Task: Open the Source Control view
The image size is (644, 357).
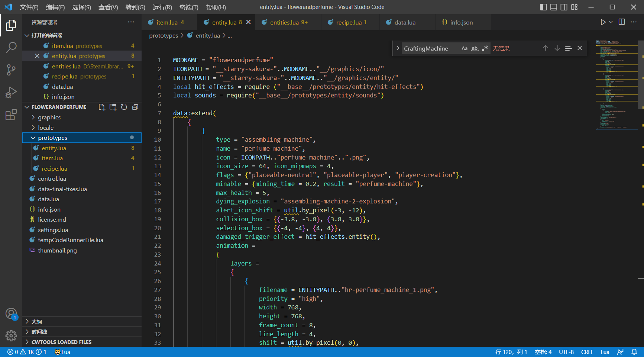Action: click(x=11, y=70)
